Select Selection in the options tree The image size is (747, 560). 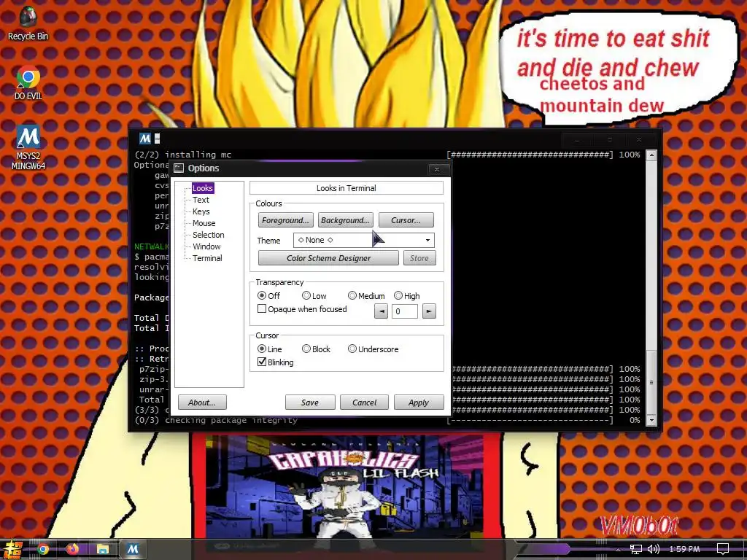208,235
